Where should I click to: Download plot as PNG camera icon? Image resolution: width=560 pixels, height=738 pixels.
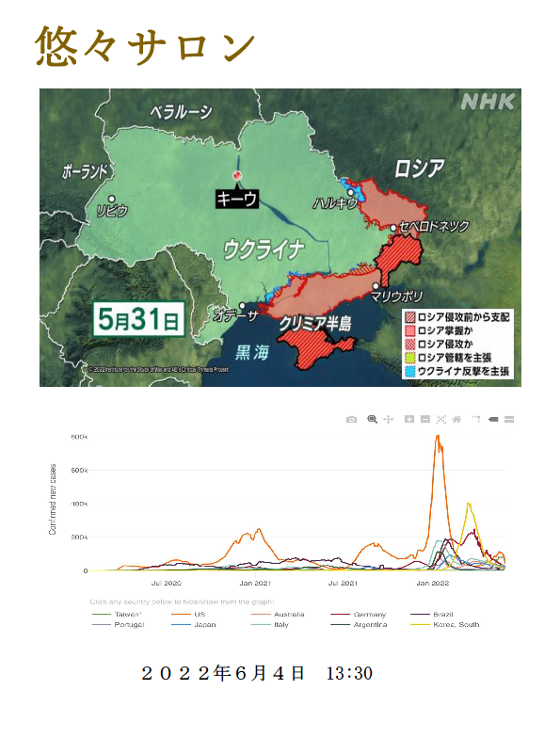click(x=351, y=420)
